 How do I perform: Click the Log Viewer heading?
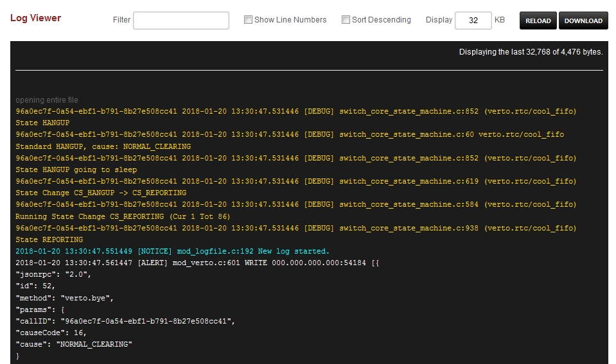(35, 18)
